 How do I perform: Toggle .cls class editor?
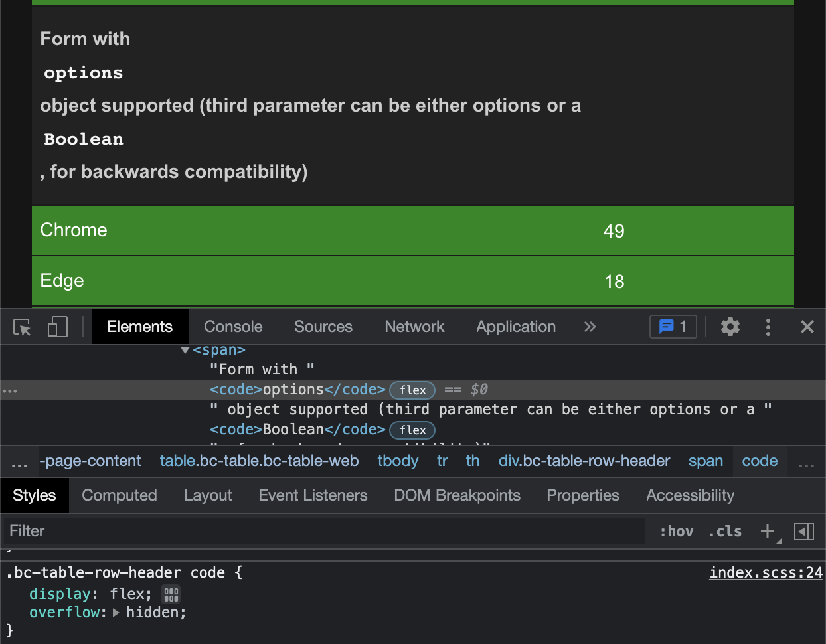pyautogui.click(x=725, y=532)
